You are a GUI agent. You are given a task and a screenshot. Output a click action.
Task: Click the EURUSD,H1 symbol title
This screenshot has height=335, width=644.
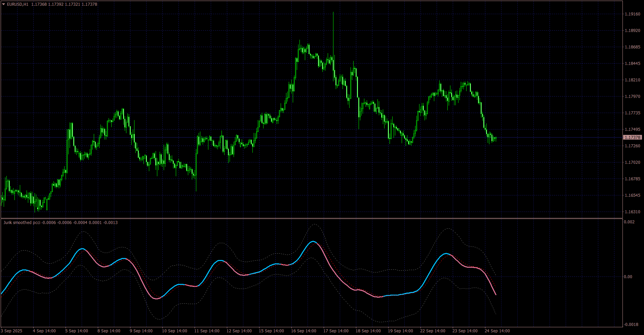pos(17,4)
